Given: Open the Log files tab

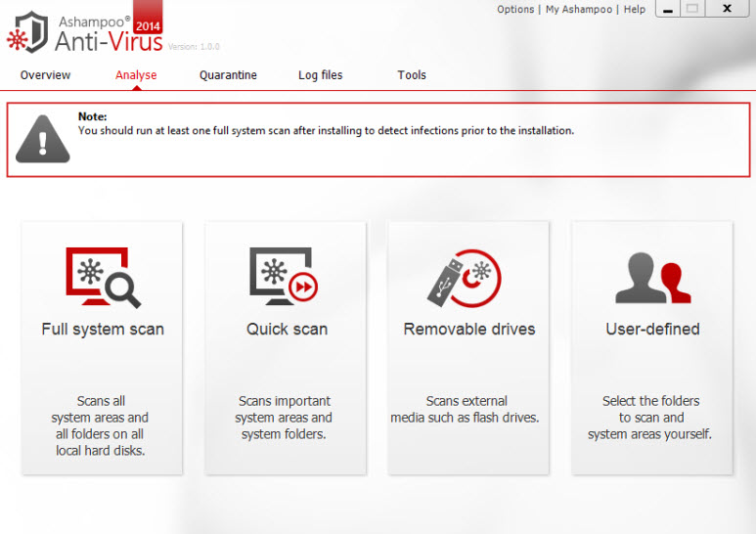Looking at the screenshot, I should point(320,75).
